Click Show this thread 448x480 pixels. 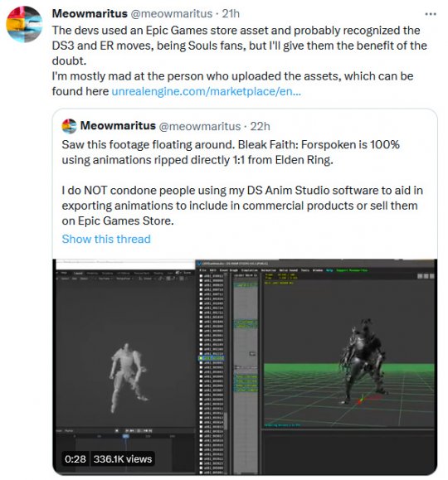click(x=106, y=239)
